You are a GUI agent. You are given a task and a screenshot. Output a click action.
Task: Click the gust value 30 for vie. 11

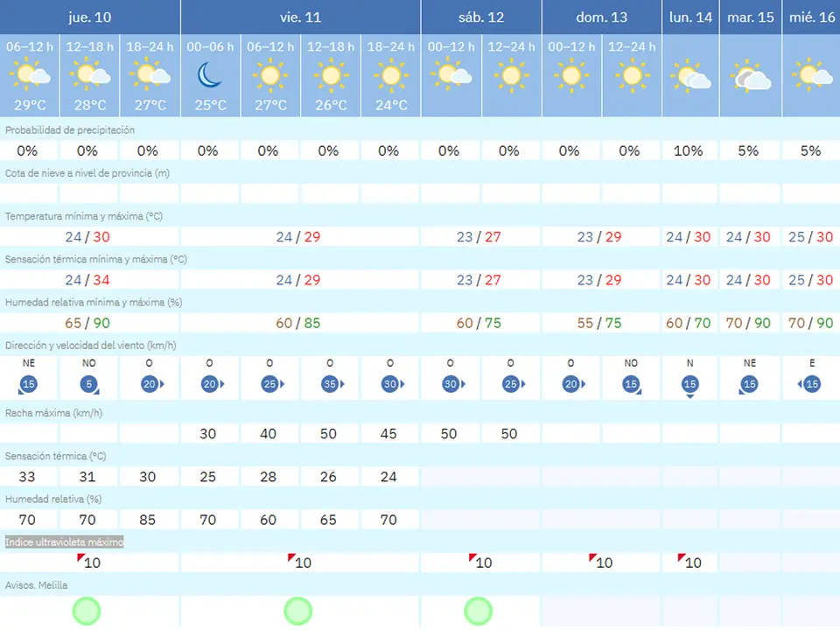click(208, 434)
